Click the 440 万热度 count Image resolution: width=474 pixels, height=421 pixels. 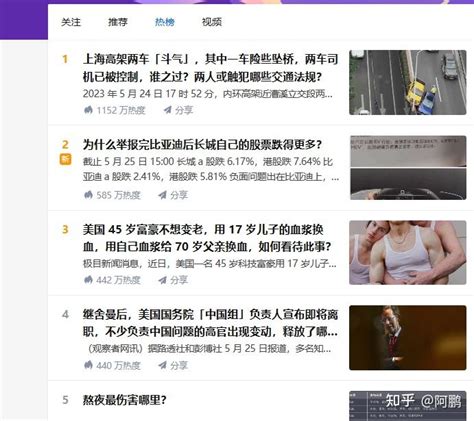click(x=118, y=365)
